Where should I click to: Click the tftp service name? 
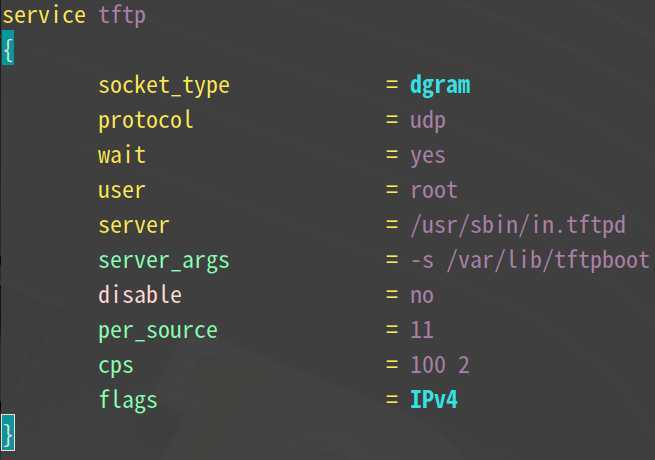point(122,16)
